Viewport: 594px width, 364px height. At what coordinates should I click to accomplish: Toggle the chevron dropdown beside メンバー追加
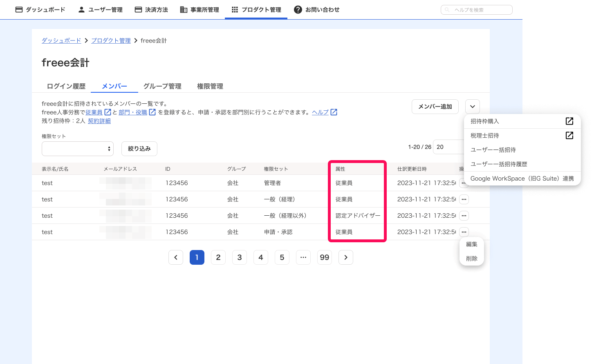point(472,107)
